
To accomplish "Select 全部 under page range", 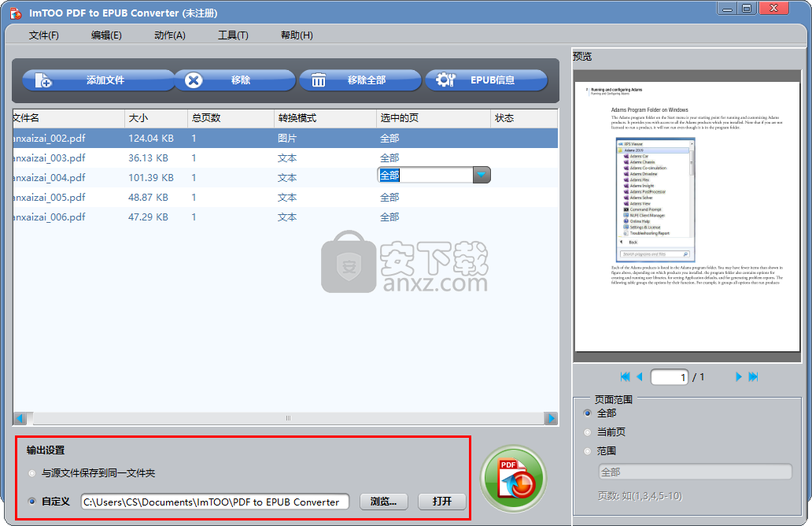I will pos(587,413).
